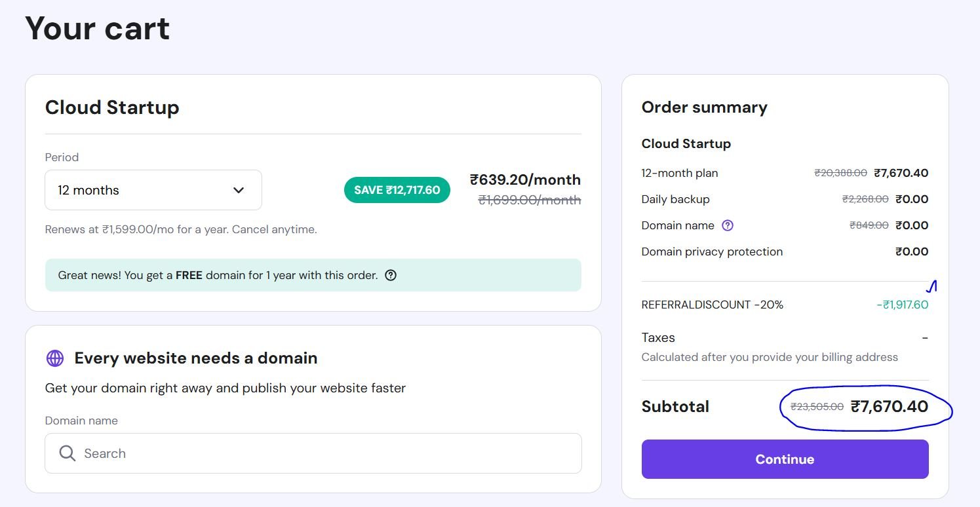The height and width of the screenshot is (507, 980).
Task: Click the Renews at ₹1,599.00/mo notice
Action: pos(180,230)
